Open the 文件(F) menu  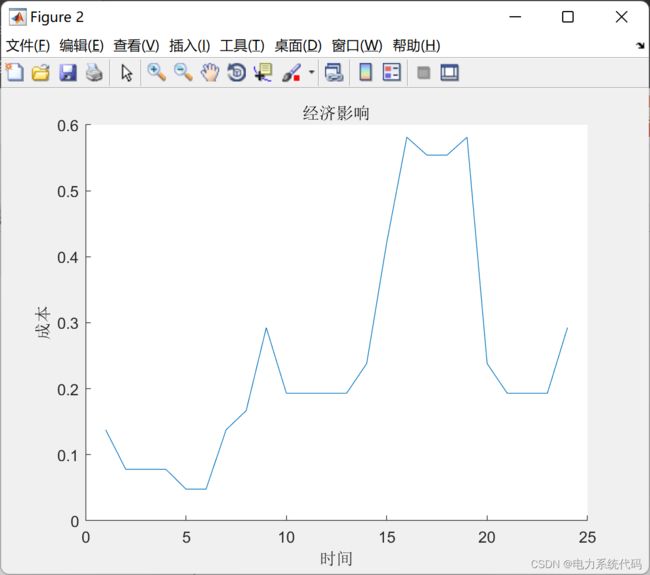click(28, 46)
